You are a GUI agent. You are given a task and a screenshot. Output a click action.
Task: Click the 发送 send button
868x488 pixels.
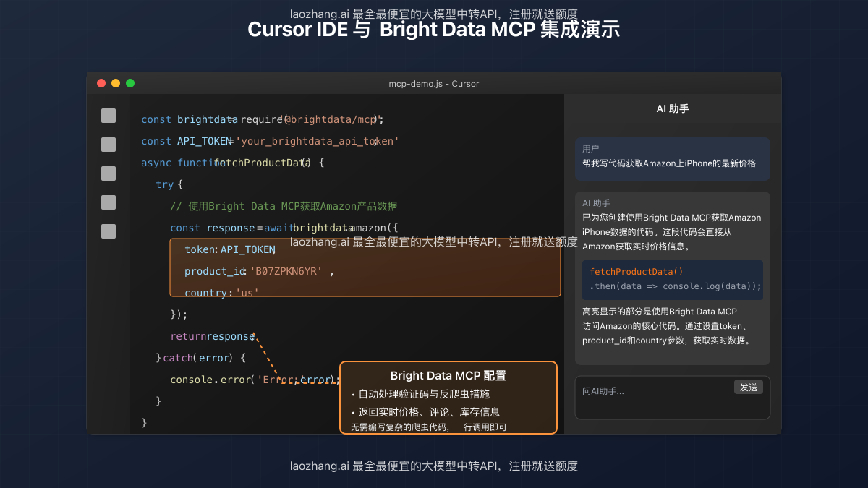748,387
